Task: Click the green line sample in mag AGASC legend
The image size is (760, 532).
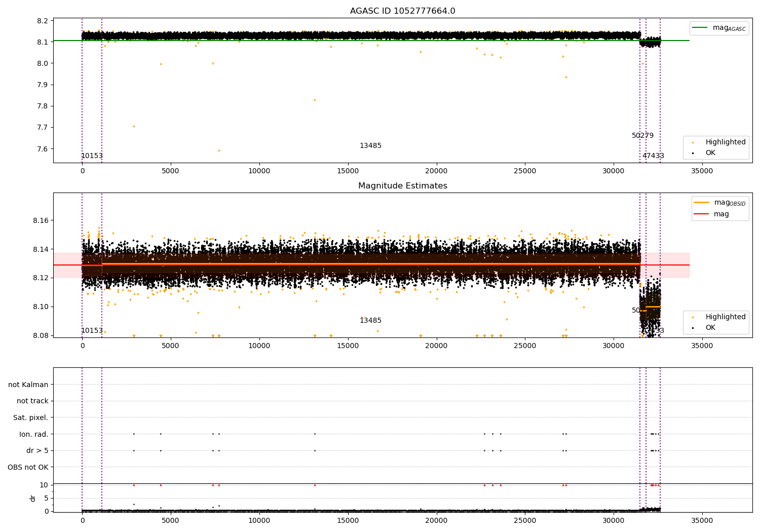Action: point(700,28)
